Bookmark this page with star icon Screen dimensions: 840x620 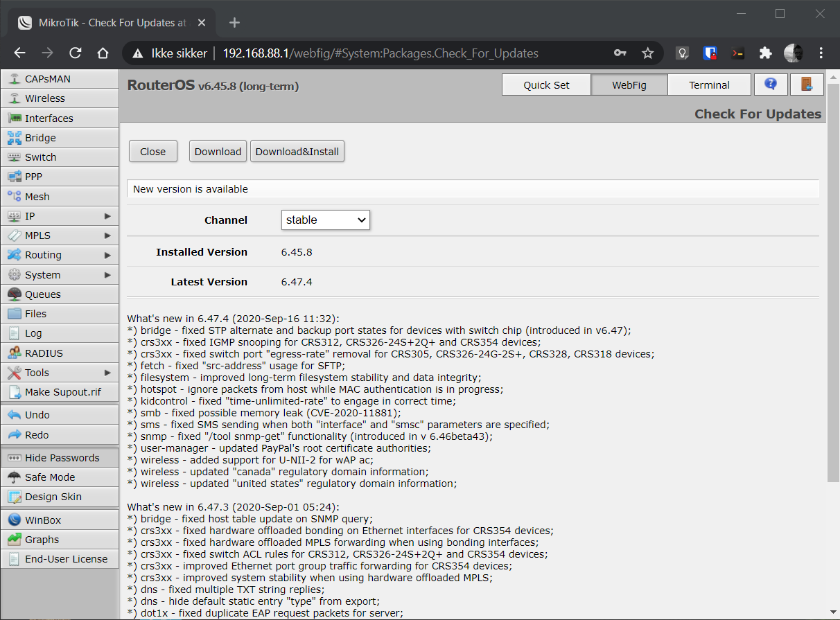pos(647,53)
